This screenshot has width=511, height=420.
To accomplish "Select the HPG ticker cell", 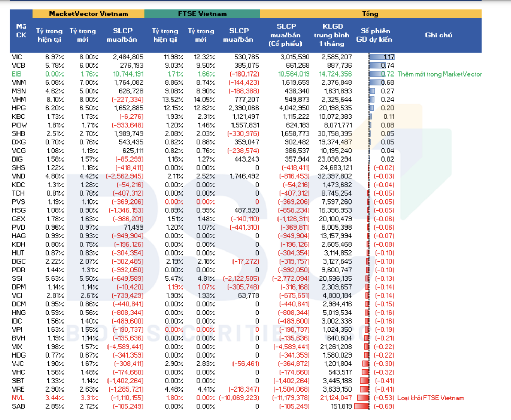I will 19,108.
